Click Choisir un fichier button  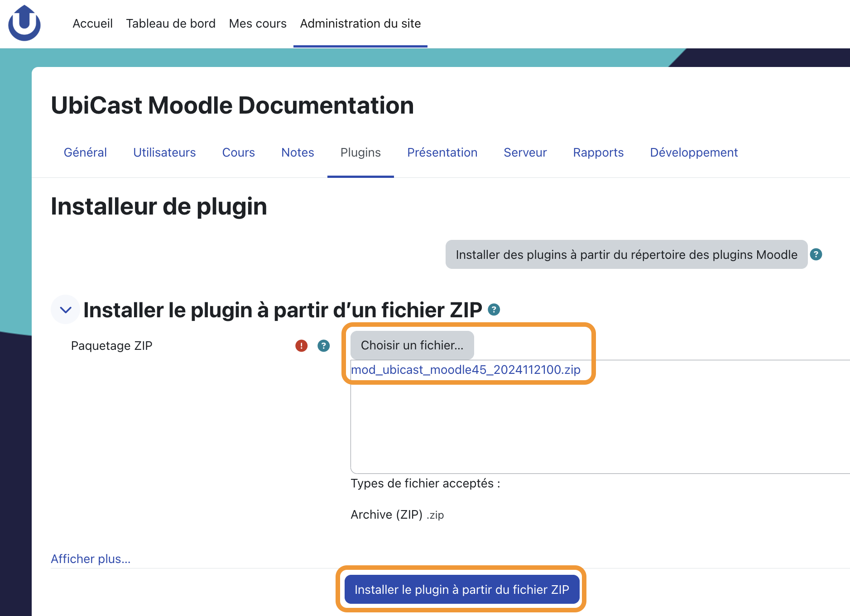point(412,345)
